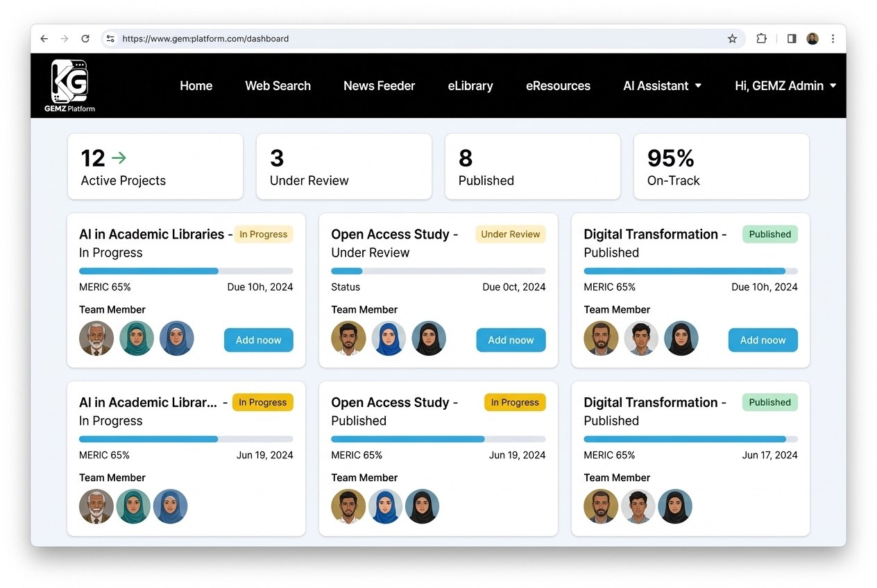
Task: Click Published badge on top Digital Transformation card
Action: coord(770,234)
